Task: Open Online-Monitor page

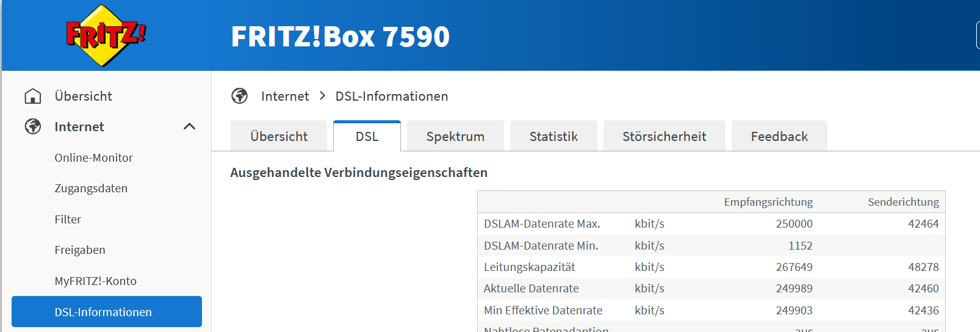Action: pos(93,157)
